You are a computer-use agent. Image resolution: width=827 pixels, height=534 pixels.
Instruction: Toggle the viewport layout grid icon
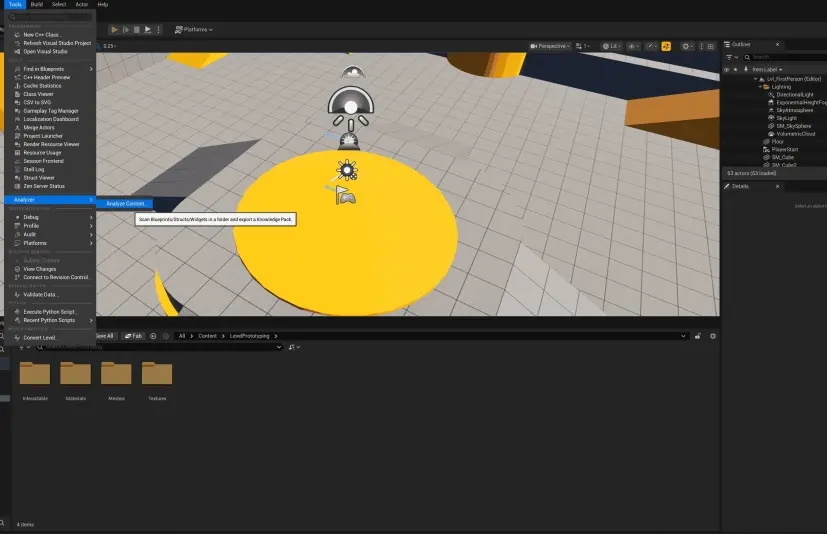(x=710, y=46)
